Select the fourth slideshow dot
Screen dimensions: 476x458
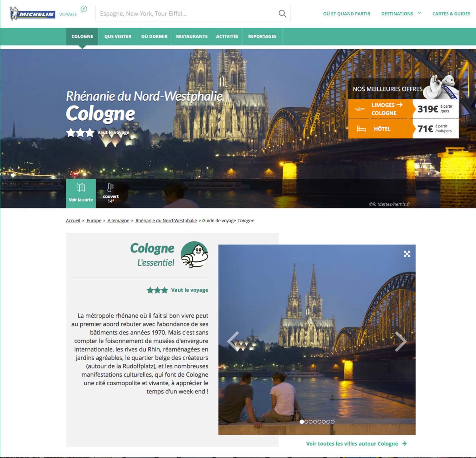(x=315, y=422)
